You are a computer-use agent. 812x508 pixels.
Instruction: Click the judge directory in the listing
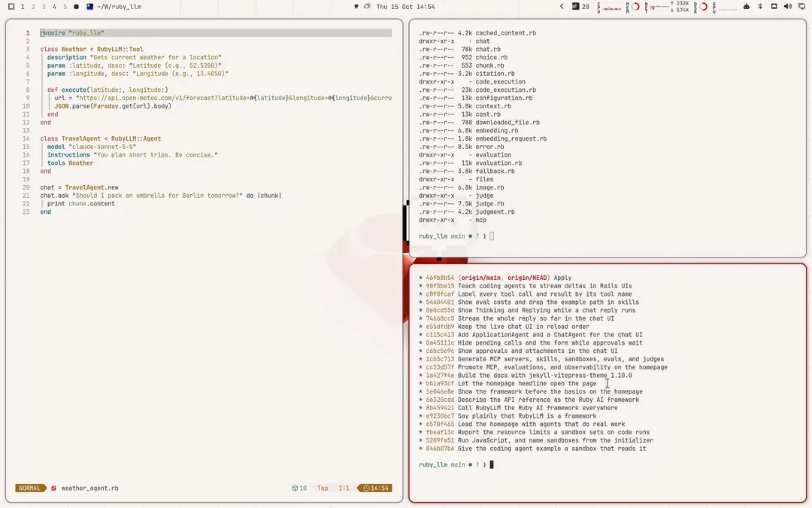tap(484, 196)
